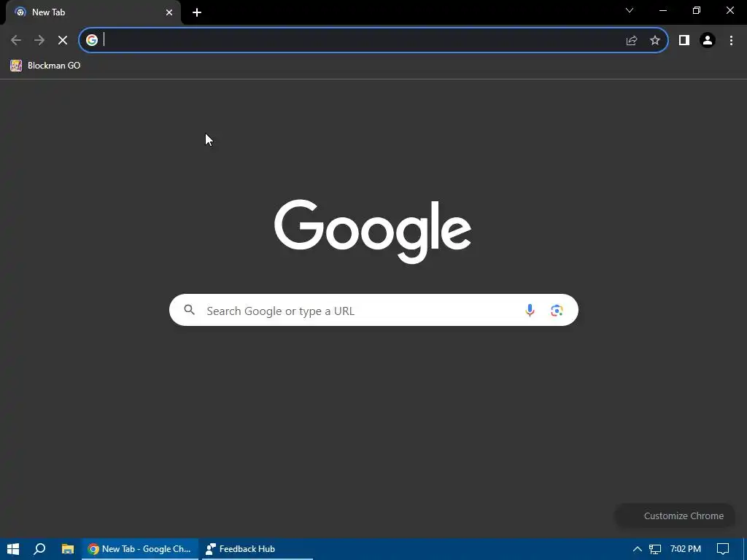The image size is (747, 560).
Task: Open the profile avatar menu
Action: (708, 41)
